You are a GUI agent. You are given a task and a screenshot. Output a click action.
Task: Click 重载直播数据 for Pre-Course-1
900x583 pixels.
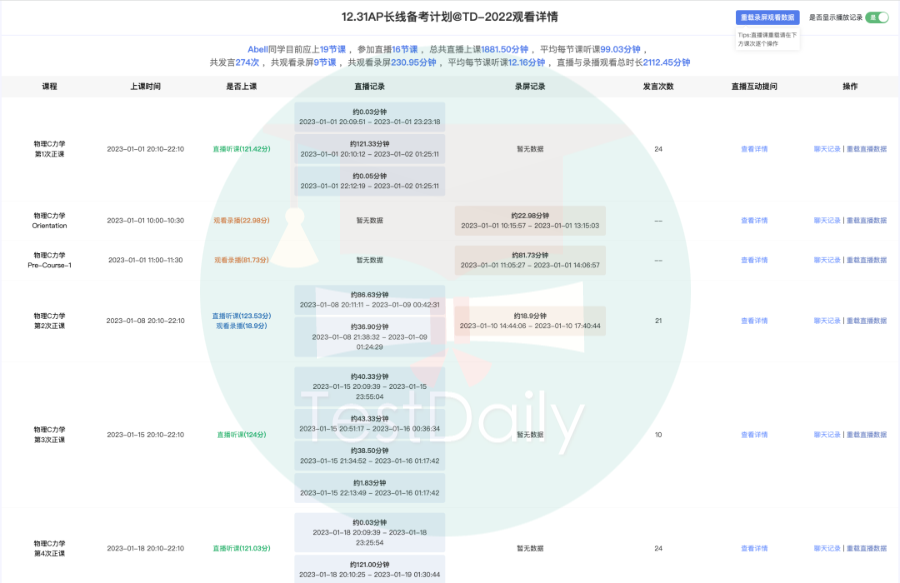coord(866,259)
